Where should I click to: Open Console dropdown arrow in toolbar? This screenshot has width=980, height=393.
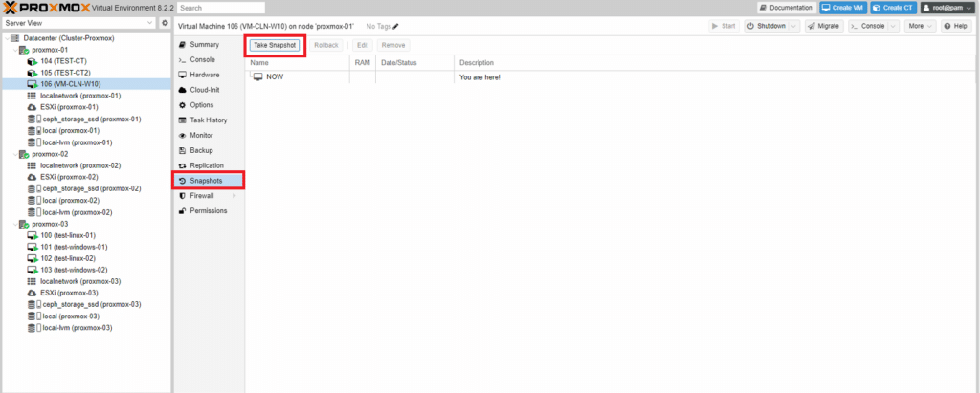point(893,26)
